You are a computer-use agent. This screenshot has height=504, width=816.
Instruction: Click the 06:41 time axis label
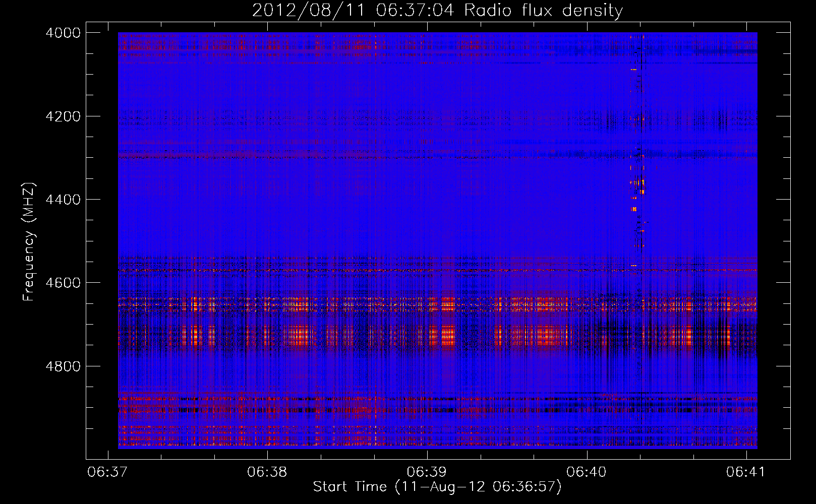click(x=746, y=472)
